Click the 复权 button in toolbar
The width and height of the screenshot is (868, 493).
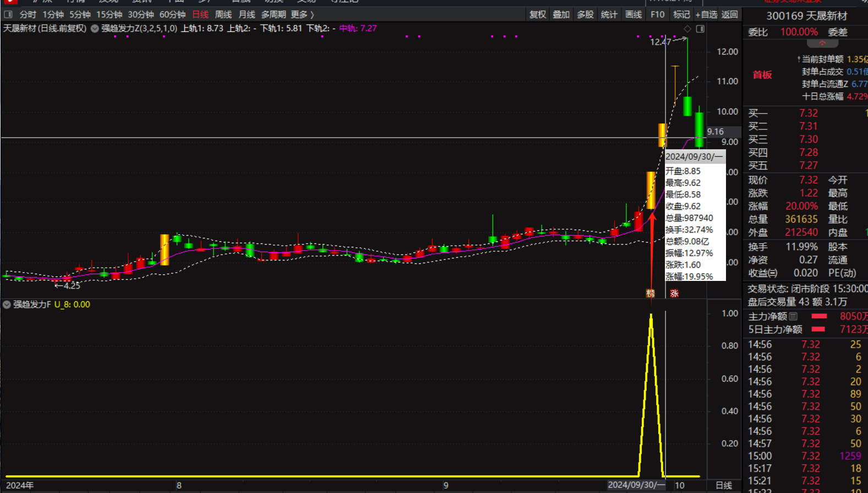coord(537,14)
